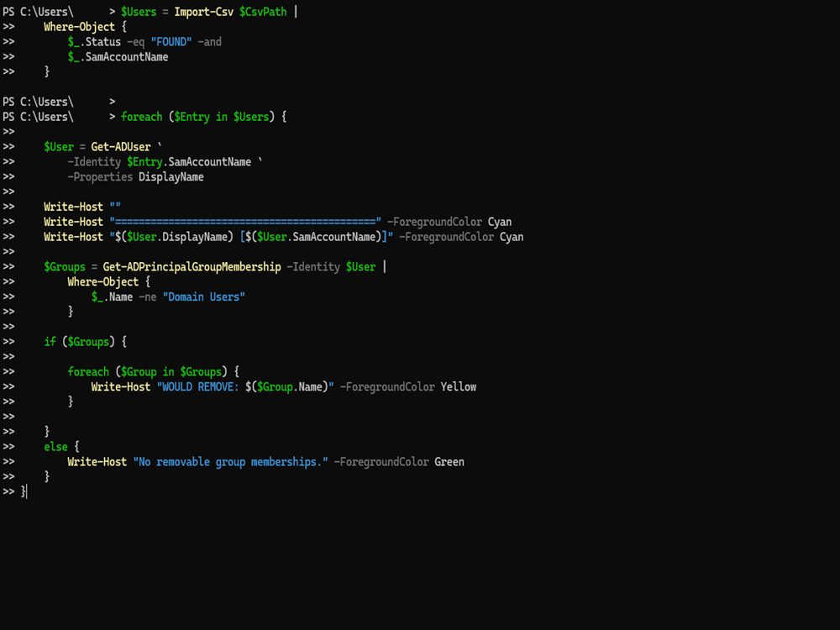
Task: Click 'foreach ($Entry in $Users) {' line
Action: click(203, 117)
